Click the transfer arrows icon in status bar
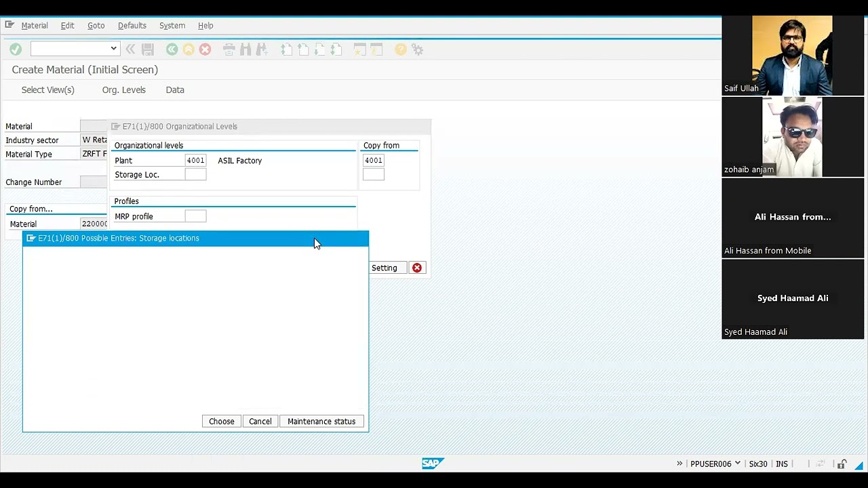 (x=821, y=464)
